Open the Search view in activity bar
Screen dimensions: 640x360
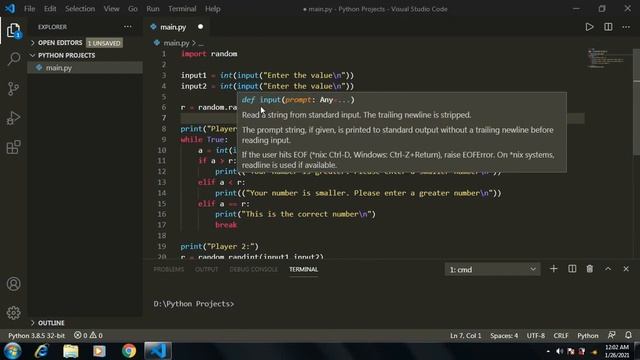tap(13, 59)
